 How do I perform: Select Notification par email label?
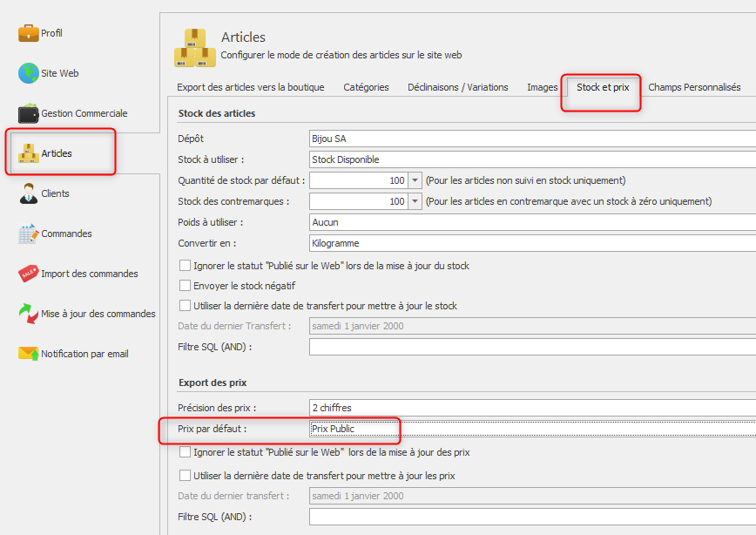pyautogui.click(x=84, y=354)
